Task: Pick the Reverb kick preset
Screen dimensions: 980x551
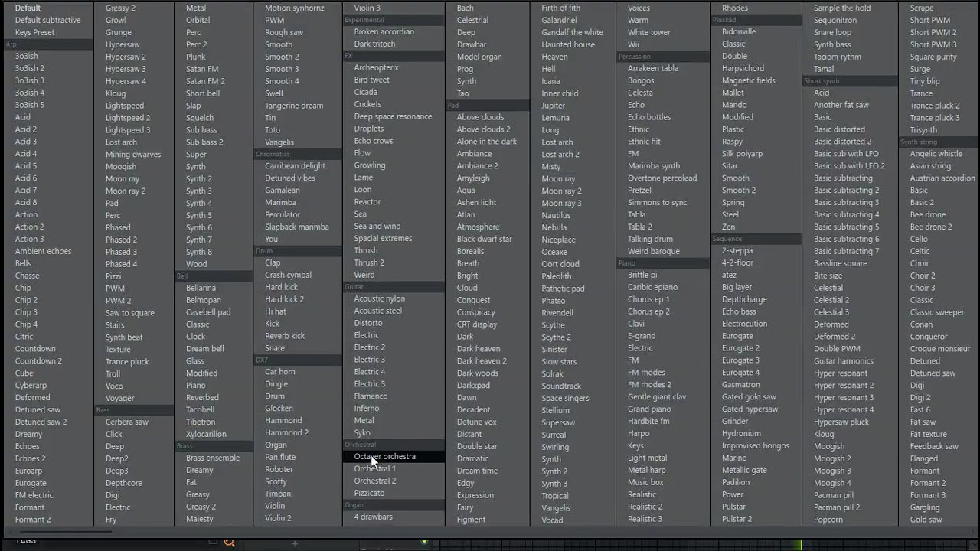Action: click(x=285, y=336)
